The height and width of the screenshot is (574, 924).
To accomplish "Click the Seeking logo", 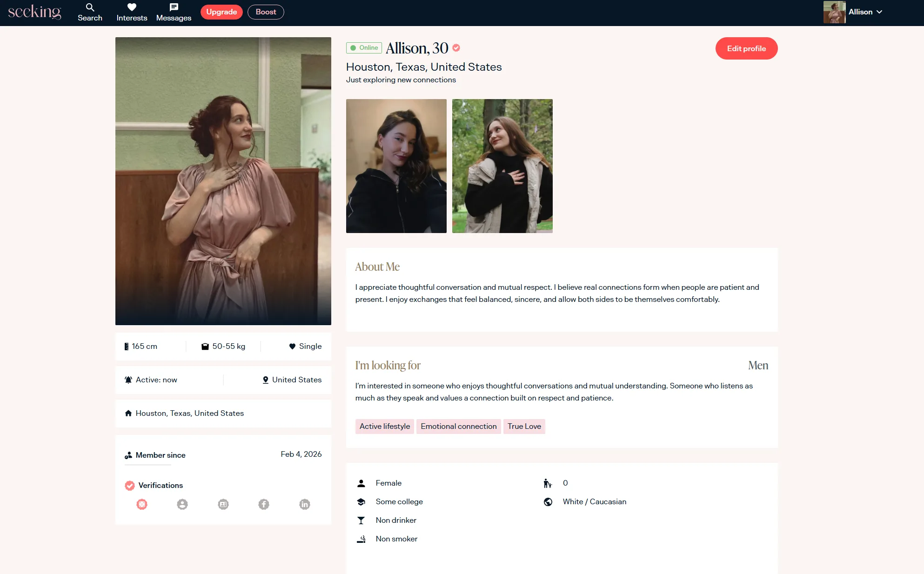I will click(34, 12).
